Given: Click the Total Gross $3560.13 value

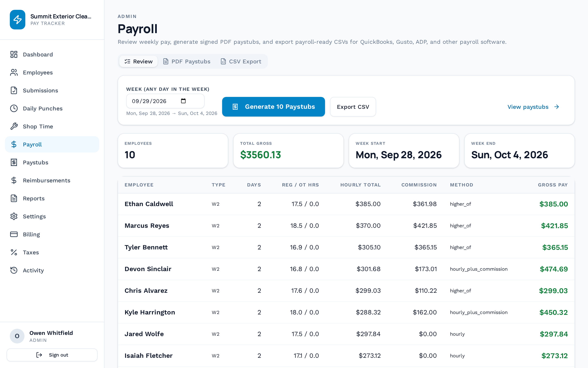Looking at the screenshot, I should 261,155.
